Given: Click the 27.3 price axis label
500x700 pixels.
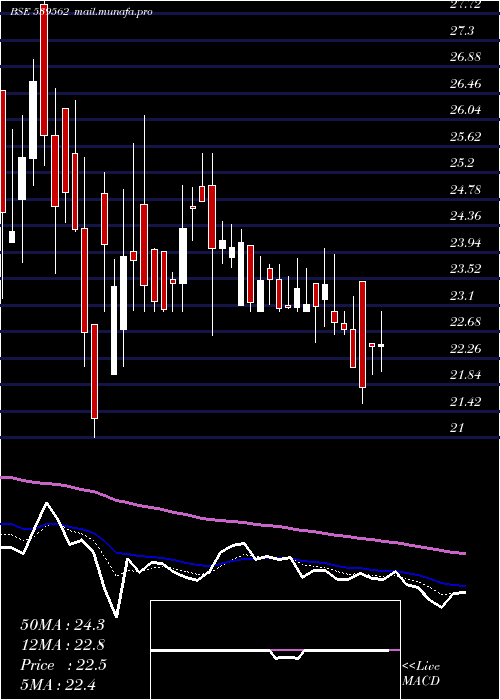Looking at the screenshot, I should [x=462, y=31].
